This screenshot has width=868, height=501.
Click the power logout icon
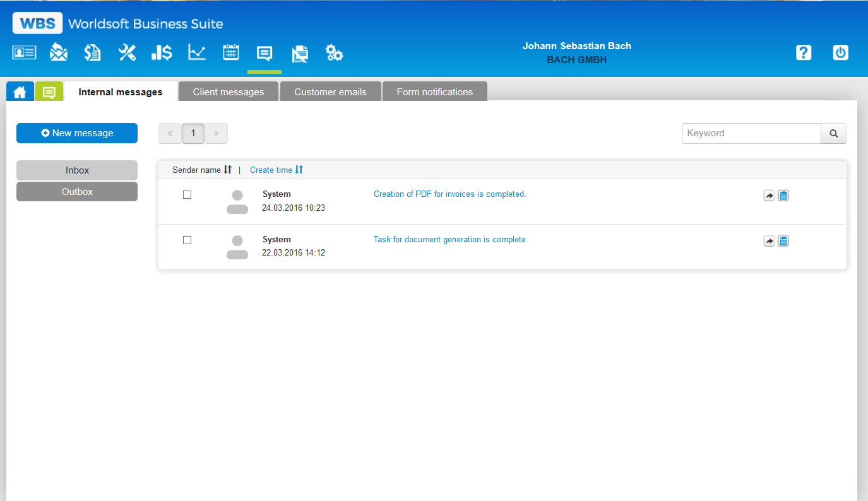840,52
